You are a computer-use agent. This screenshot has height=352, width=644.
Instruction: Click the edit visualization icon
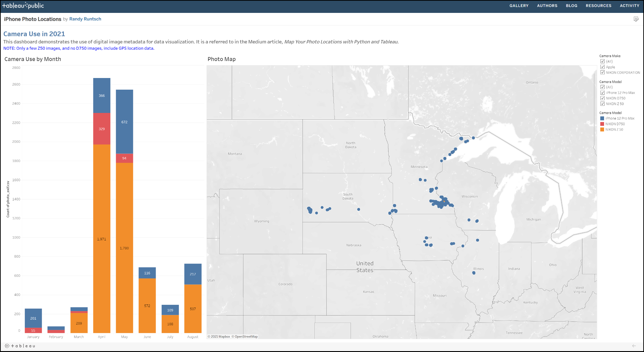[636, 19]
